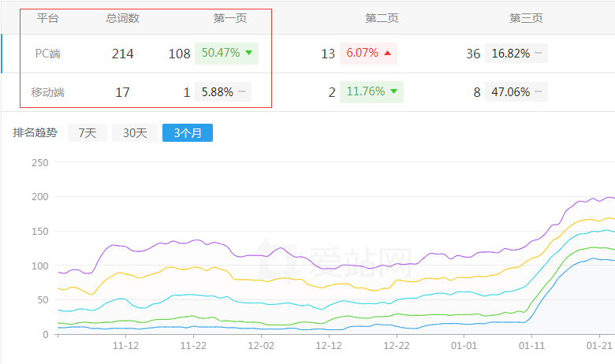Open 移动端 total keyword count 17

(x=122, y=92)
